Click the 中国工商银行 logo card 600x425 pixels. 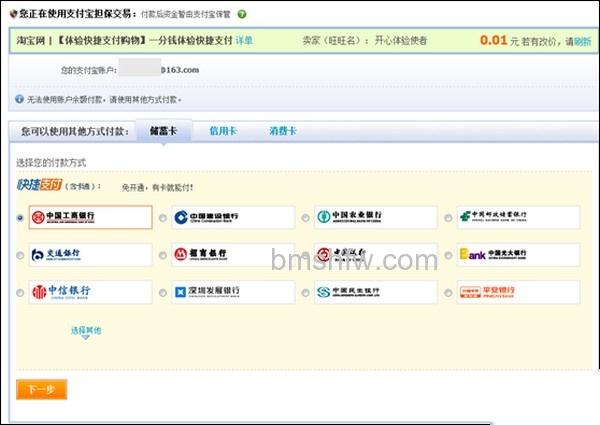pos(90,217)
